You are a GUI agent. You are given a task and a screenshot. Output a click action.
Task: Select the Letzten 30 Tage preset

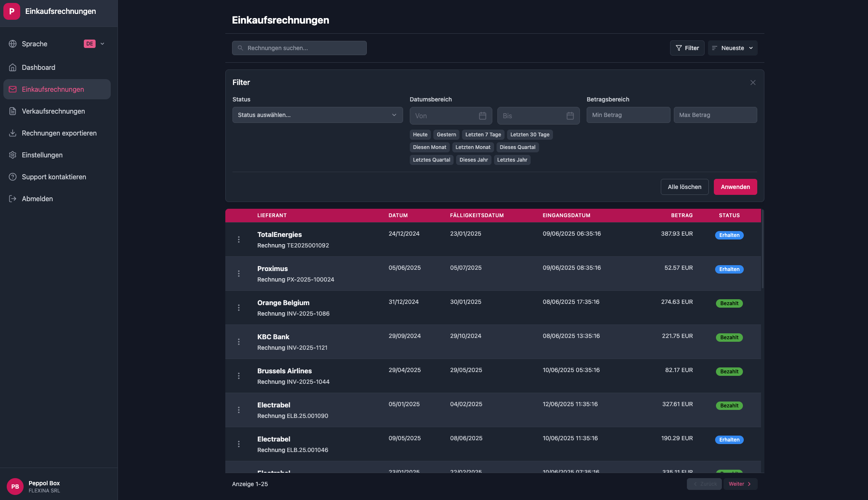530,135
